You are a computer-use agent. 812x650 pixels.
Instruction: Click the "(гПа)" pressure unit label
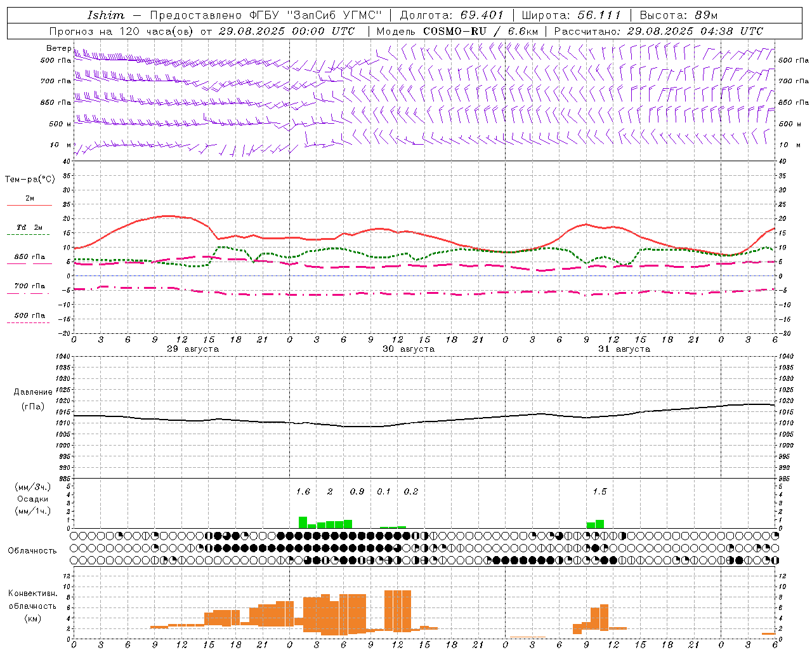(x=33, y=407)
